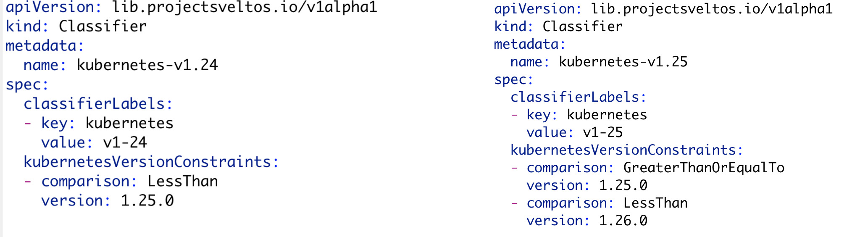Click the name value kubernetes-v1.25
Image resolution: width=868 pixels, height=237 pixels.
pos(623,62)
